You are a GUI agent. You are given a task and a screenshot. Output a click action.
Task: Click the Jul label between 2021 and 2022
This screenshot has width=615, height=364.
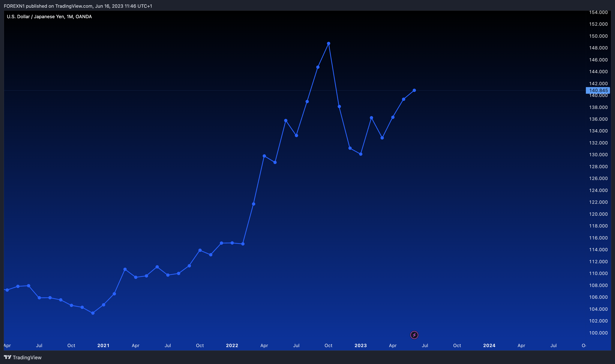(x=168, y=345)
